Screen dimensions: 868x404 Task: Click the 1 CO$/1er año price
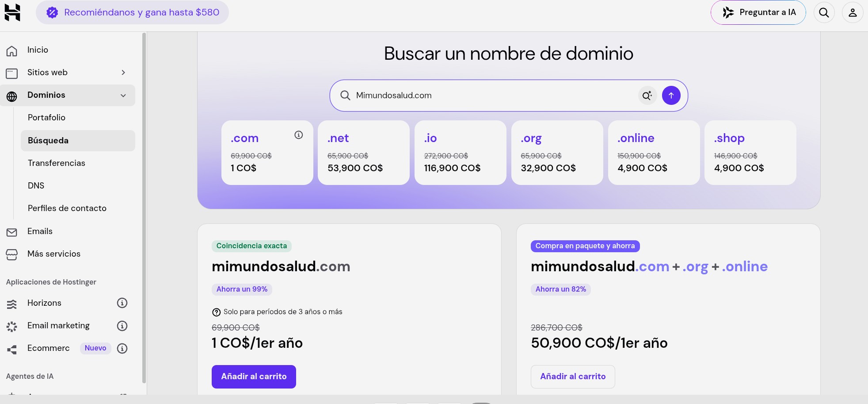pos(257,343)
